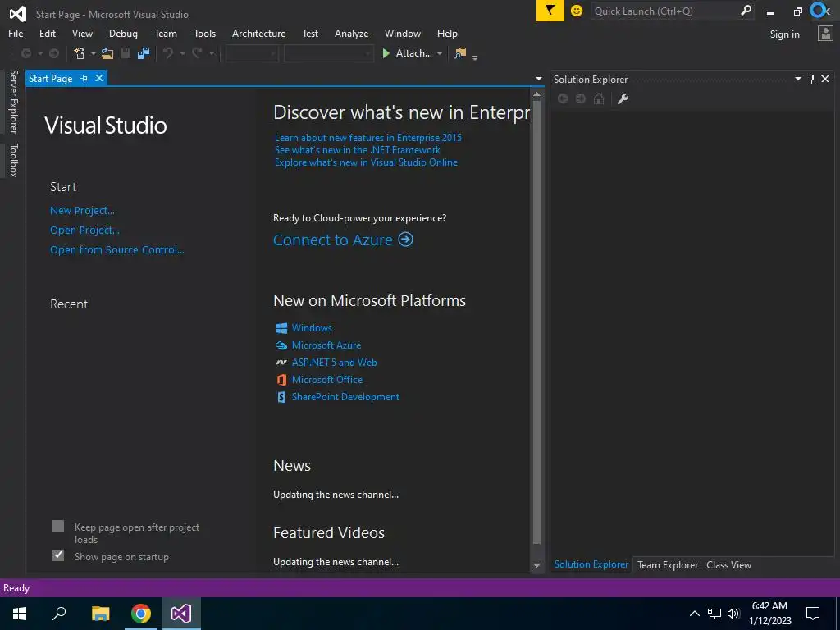Expand the Undo history dropdown arrow

pyautogui.click(x=182, y=53)
